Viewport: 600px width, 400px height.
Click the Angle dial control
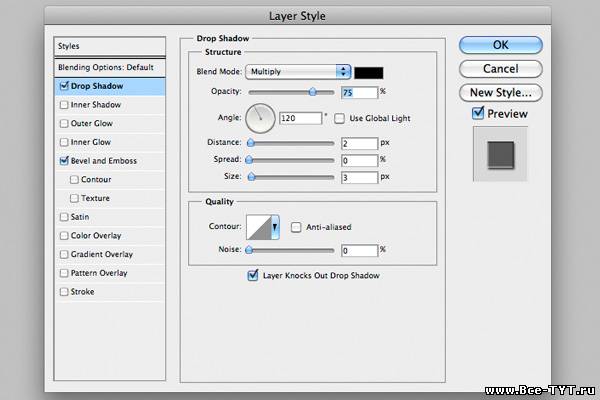[260, 118]
